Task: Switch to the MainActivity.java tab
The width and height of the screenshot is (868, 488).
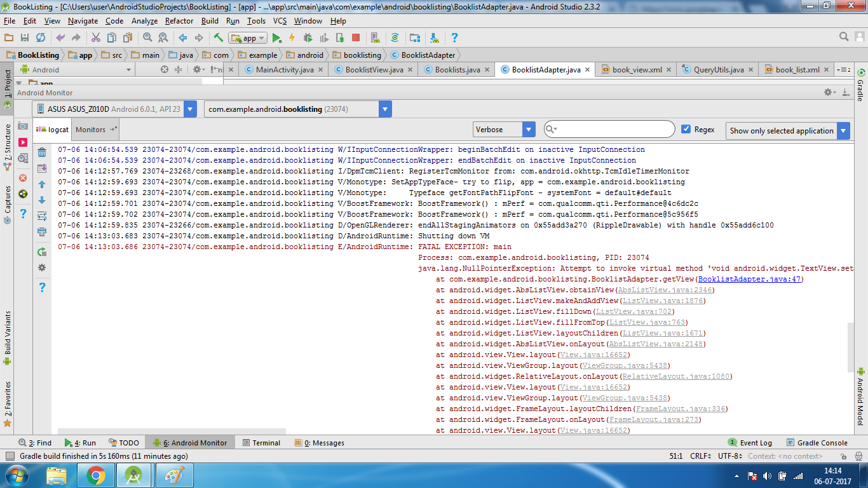Action: [284, 70]
